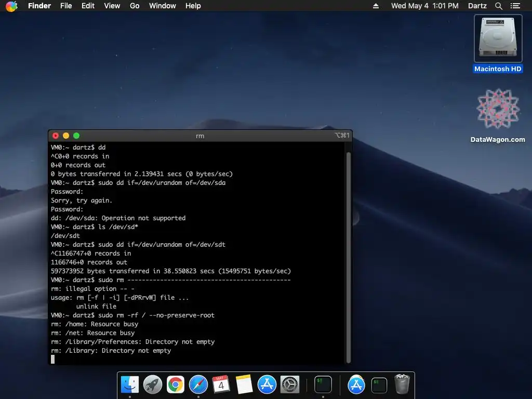Open Applications folder in Dock
Image resolution: width=532 pixels, height=399 pixels.
point(356,385)
